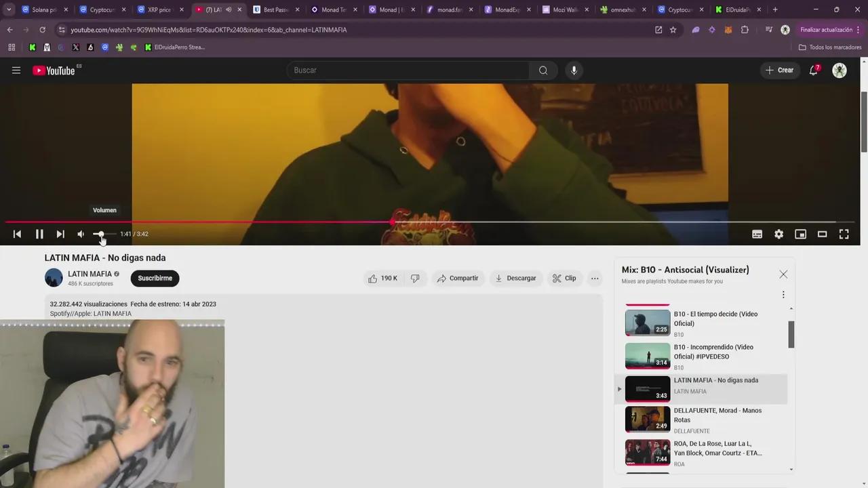This screenshot has width=868, height=488.
Task: Seek on the red video progress bar
Action: pos(430,222)
